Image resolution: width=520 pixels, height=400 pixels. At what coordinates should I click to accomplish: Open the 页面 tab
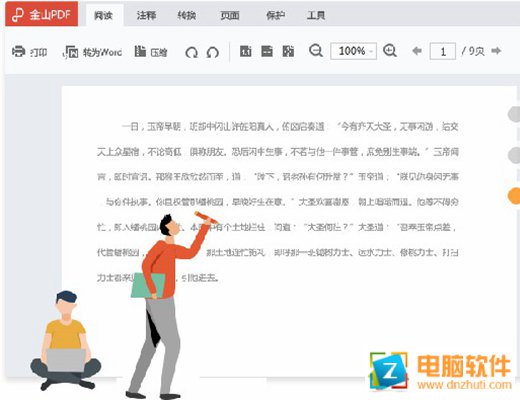[230, 15]
